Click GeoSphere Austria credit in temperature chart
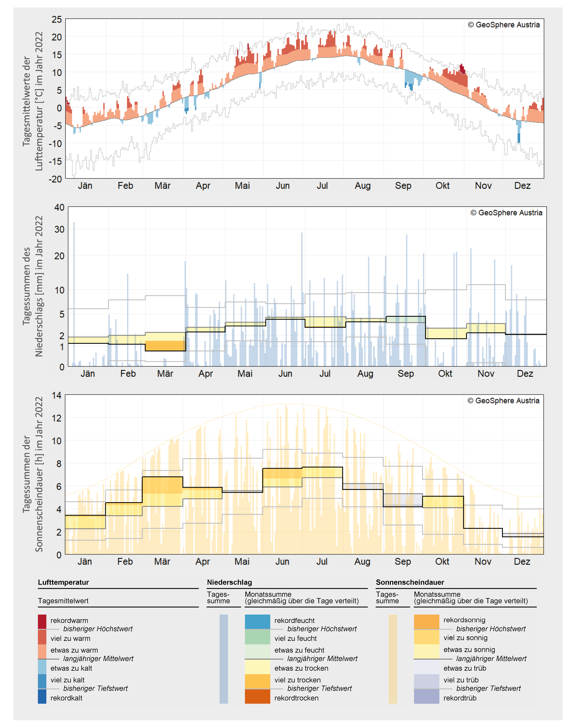 click(x=503, y=25)
